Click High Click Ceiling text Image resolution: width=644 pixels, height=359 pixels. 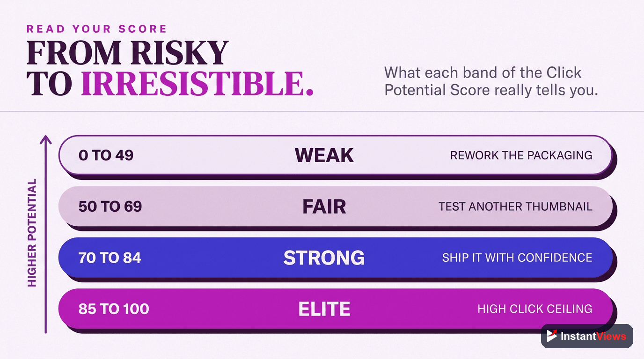(x=535, y=309)
